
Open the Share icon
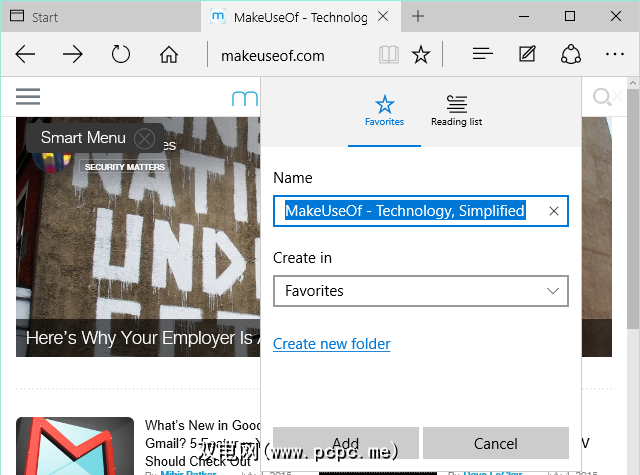(571, 54)
